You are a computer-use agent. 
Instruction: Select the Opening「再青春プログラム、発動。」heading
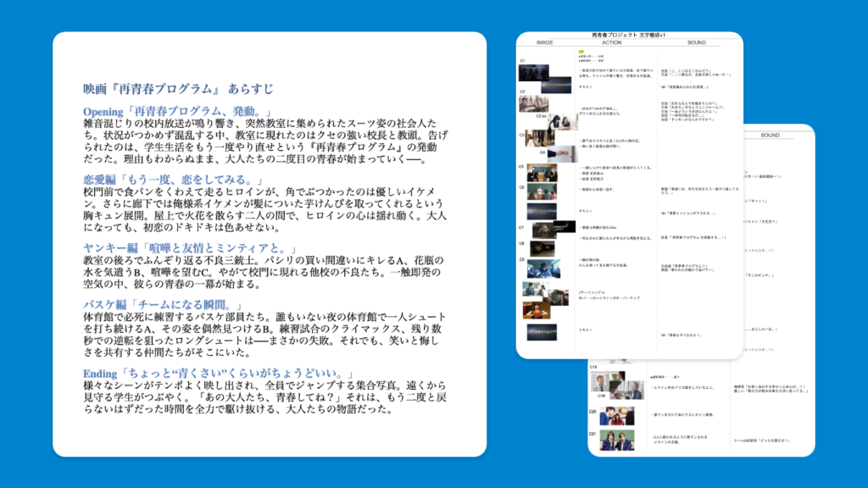click(177, 112)
